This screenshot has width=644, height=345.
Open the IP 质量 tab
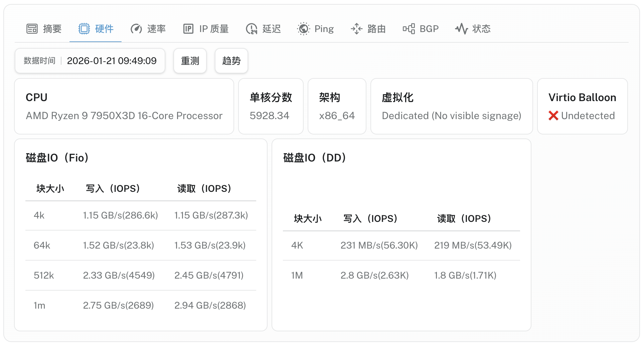[x=214, y=29]
